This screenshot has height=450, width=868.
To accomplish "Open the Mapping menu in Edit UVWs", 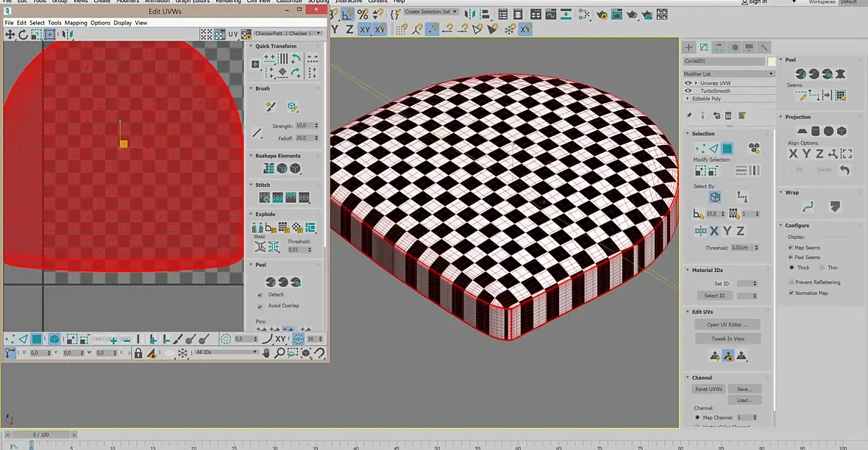I will point(76,23).
